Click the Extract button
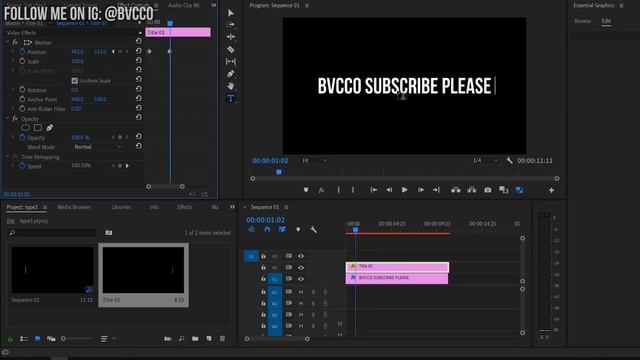The height and width of the screenshot is (360, 640). point(471,190)
